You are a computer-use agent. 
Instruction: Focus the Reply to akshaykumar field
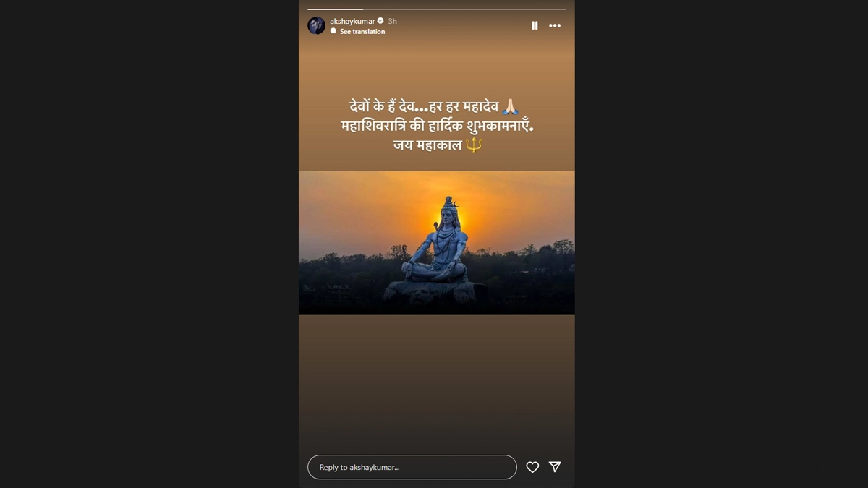pos(412,467)
